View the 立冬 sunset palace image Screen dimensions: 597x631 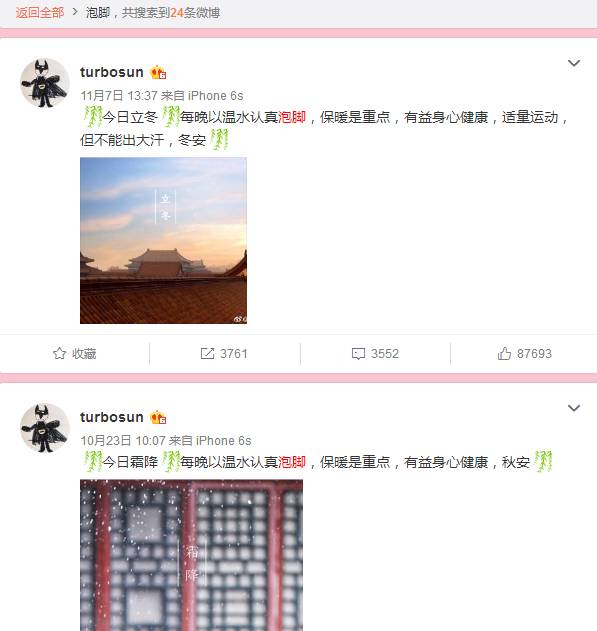click(163, 241)
